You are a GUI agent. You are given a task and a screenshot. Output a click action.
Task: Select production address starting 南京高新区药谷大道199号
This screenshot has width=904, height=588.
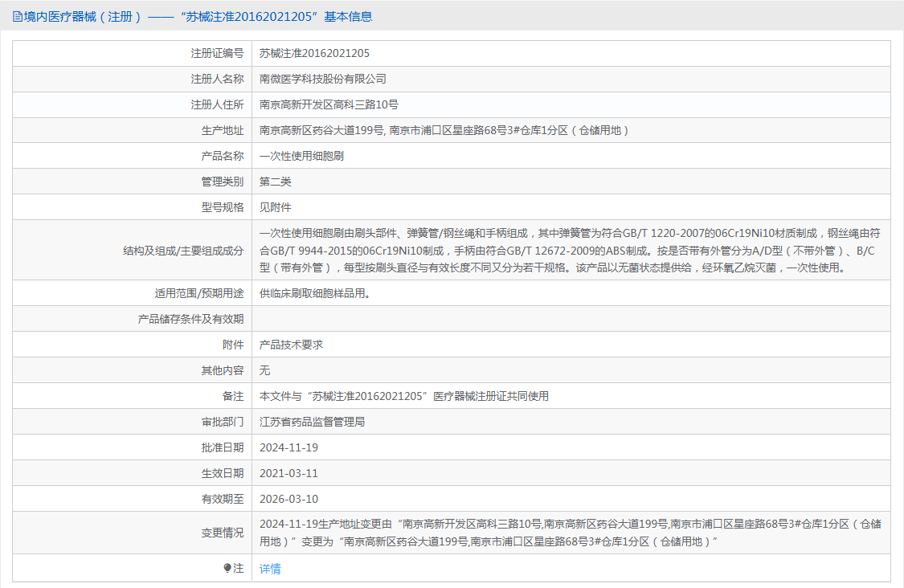[444, 130]
